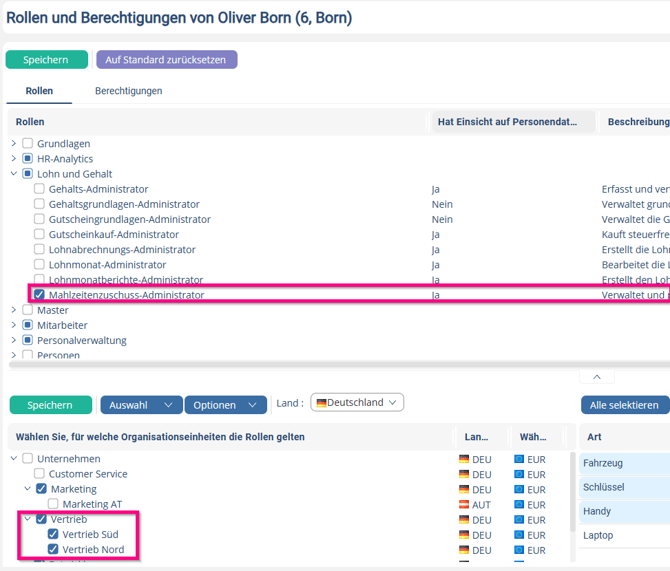Click the German flag in Vertrieb Süd row
Screen dimensions: 670x571
[464, 535]
